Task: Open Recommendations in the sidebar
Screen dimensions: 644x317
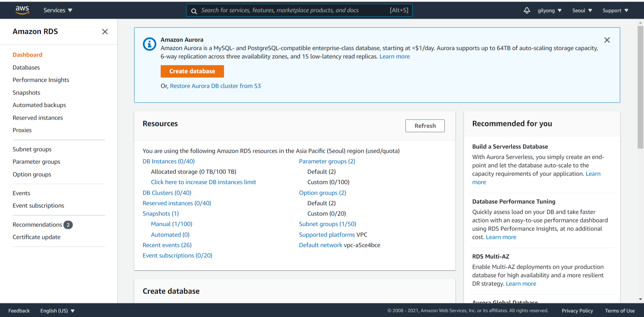Action: [x=37, y=225]
